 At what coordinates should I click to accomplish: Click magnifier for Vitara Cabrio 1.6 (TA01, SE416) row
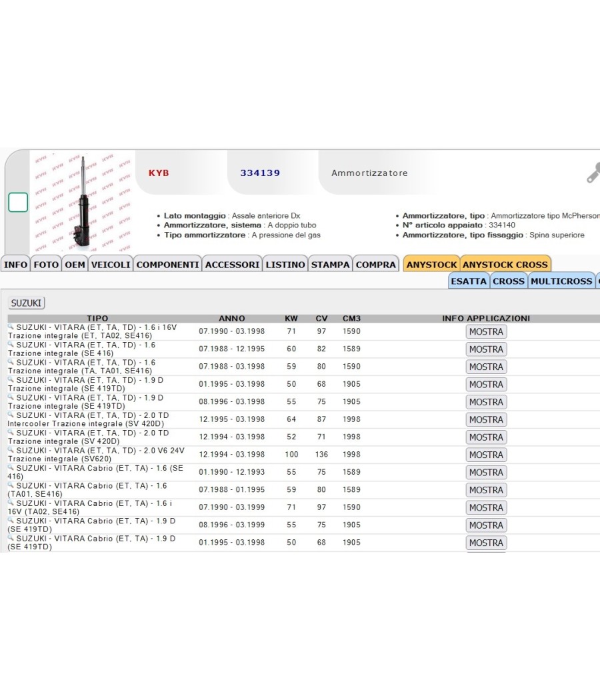tap(11, 485)
